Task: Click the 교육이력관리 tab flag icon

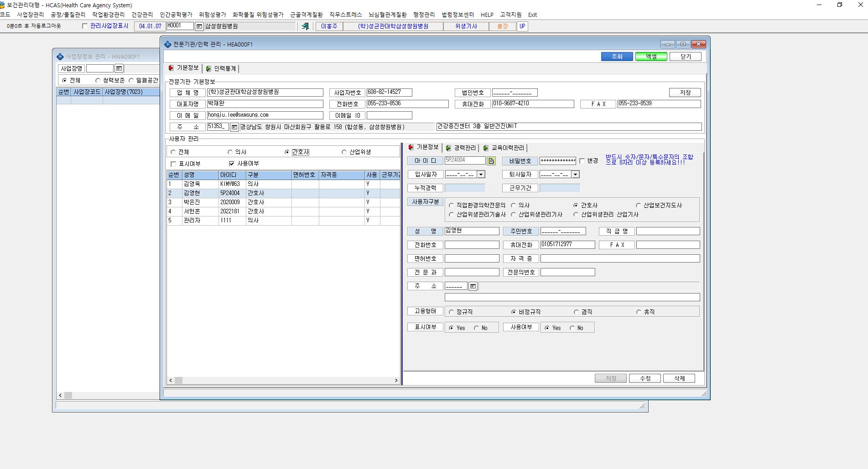Action: 486,148
